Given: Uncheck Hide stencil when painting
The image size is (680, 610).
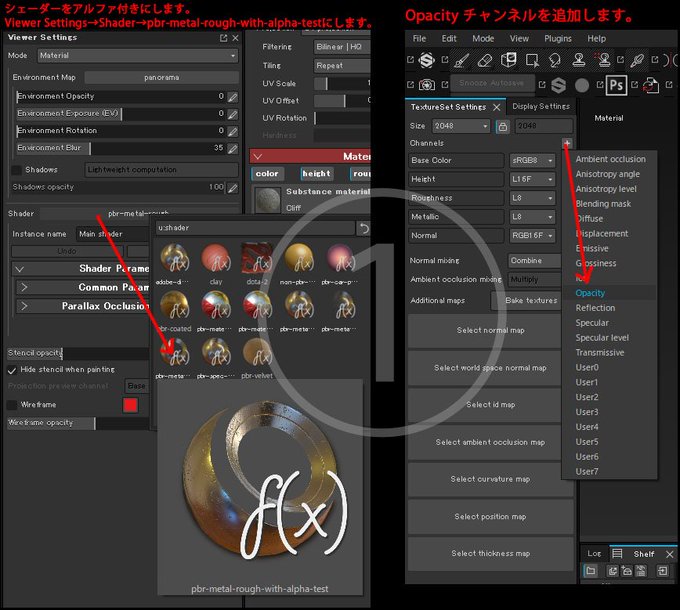Looking at the screenshot, I should [x=12, y=370].
